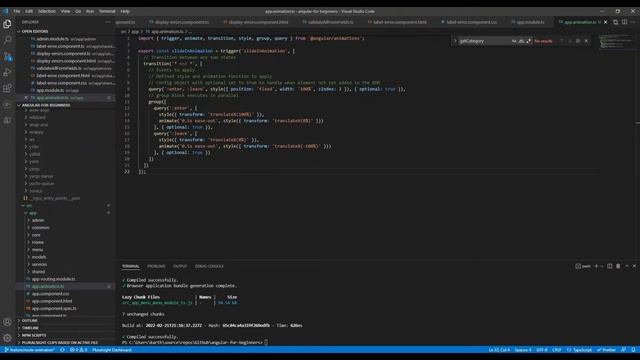
Task: Expand the services folder
Action: [x=39, y=264]
